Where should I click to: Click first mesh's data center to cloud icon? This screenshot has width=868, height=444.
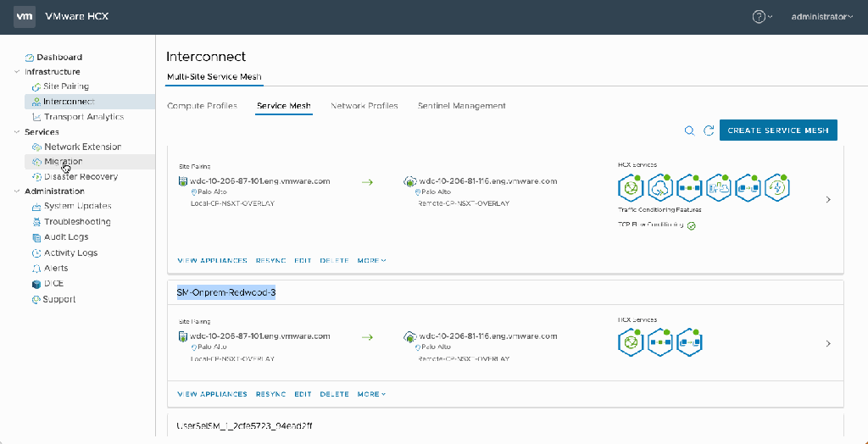[719, 188]
